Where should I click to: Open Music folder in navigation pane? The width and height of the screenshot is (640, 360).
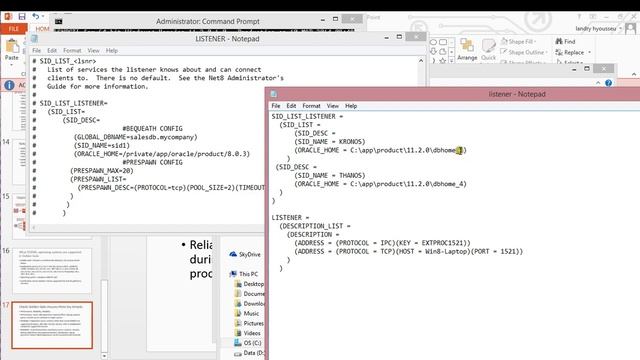(x=247, y=313)
